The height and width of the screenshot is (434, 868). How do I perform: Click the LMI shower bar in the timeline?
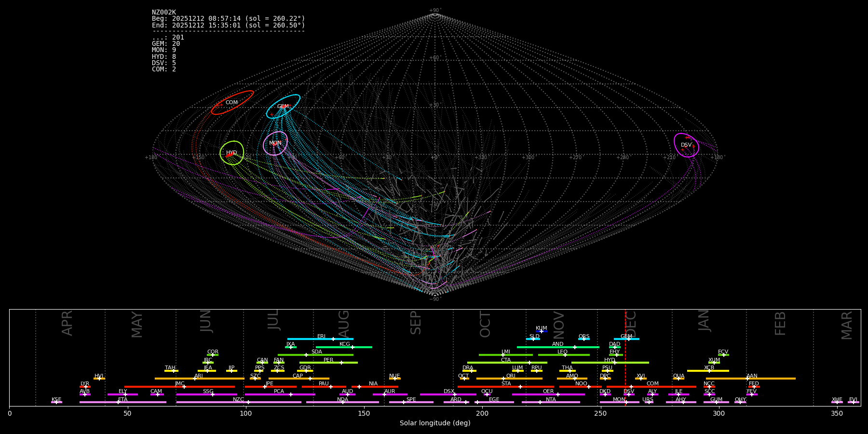point(506,355)
